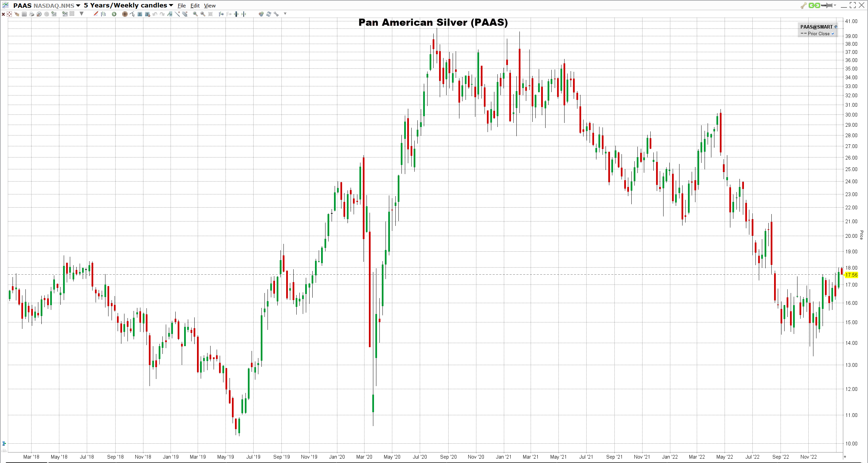Click the printer icon to print chart
The image size is (868, 463).
click(32, 14)
